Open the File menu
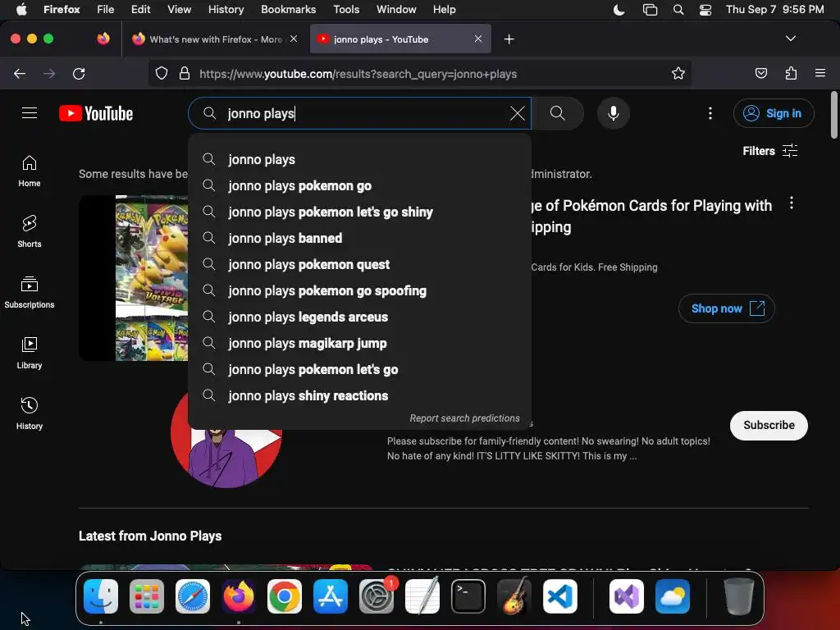The image size is (840, 630). click(x=106, y=10)
